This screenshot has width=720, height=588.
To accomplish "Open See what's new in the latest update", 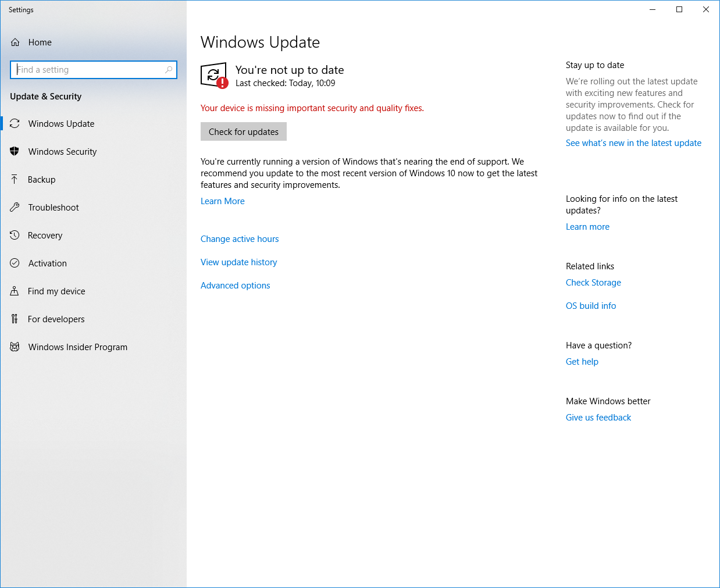I will tap(633, 143).
